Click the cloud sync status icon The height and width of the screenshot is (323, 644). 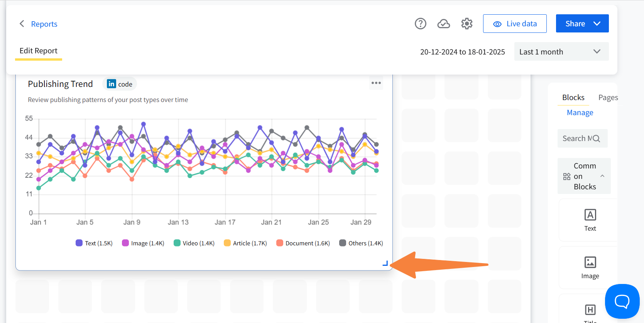443,24
